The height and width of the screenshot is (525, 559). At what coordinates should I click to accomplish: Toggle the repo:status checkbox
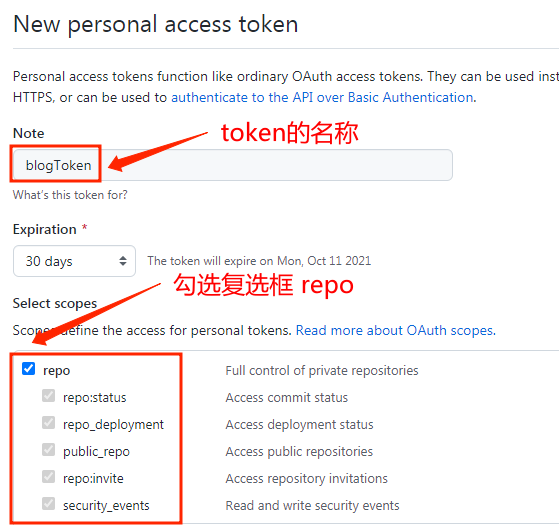[x=48, y=396]
